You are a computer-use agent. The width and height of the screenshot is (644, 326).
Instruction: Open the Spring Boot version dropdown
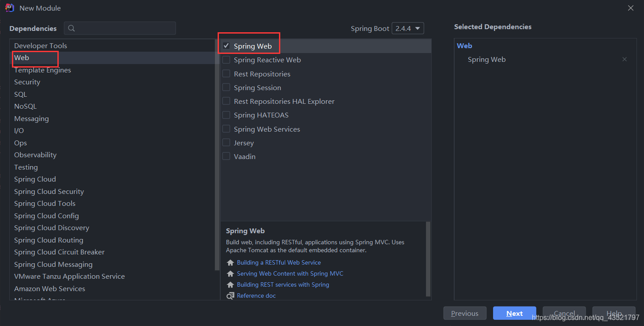pos(408,28)
